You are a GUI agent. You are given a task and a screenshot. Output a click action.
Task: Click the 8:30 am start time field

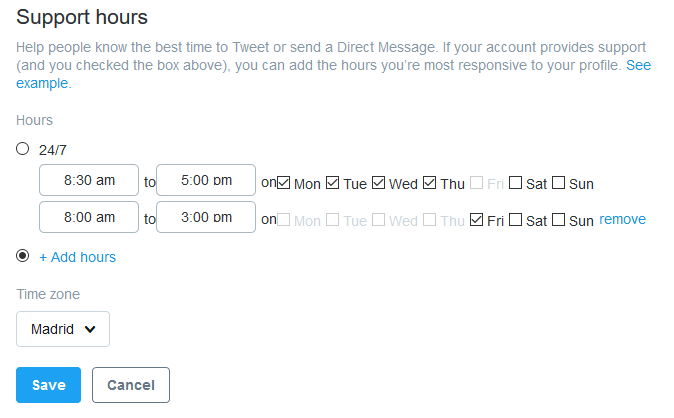[x=89, y=180]
